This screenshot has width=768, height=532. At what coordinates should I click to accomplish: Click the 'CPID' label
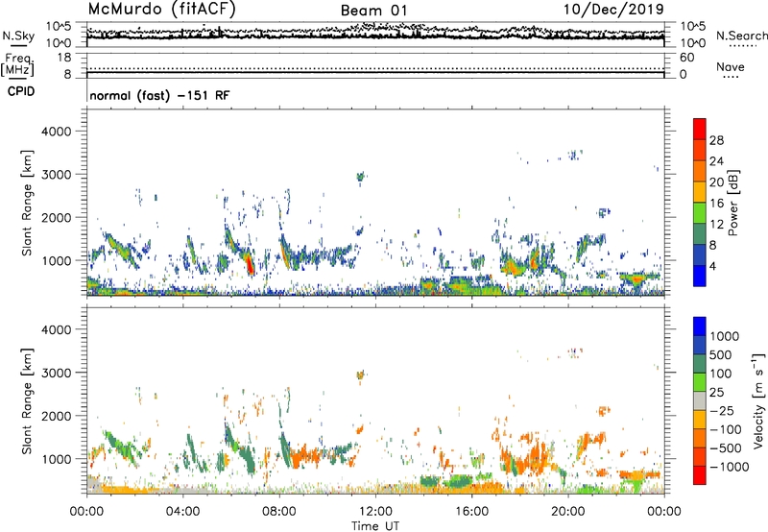click(21, 91)
